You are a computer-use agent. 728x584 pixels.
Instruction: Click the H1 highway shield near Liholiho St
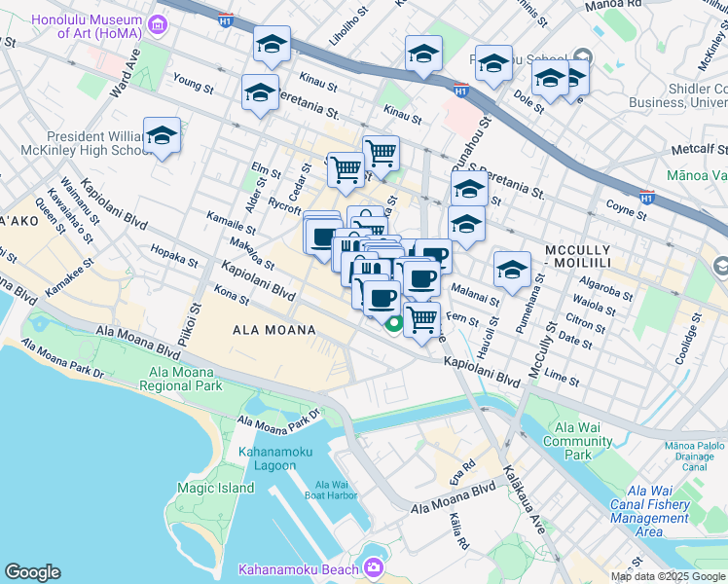(x=225, y=20)
